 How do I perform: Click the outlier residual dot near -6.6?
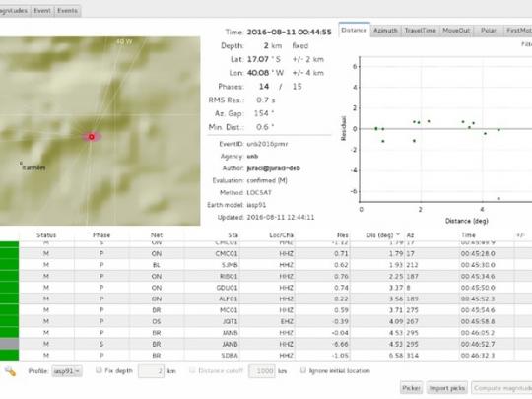point(499,198)
